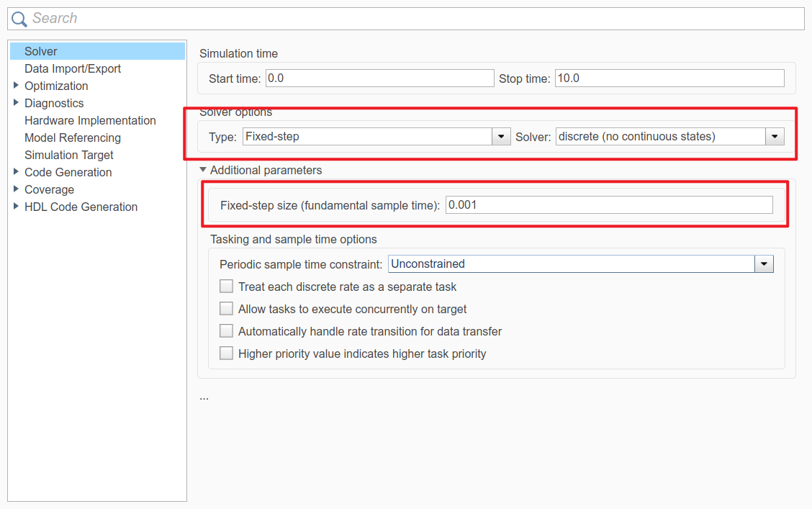This screenshot has height=509, width=812.
Task: Enable Automatically handle rate transition checkbox
Action: [x=226, y=331]
